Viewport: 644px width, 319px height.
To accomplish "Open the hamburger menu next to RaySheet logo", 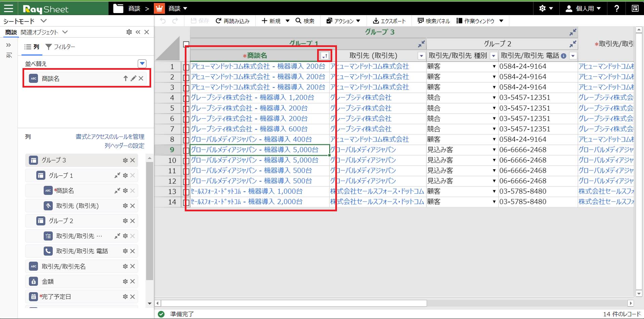I will (8, 8).
